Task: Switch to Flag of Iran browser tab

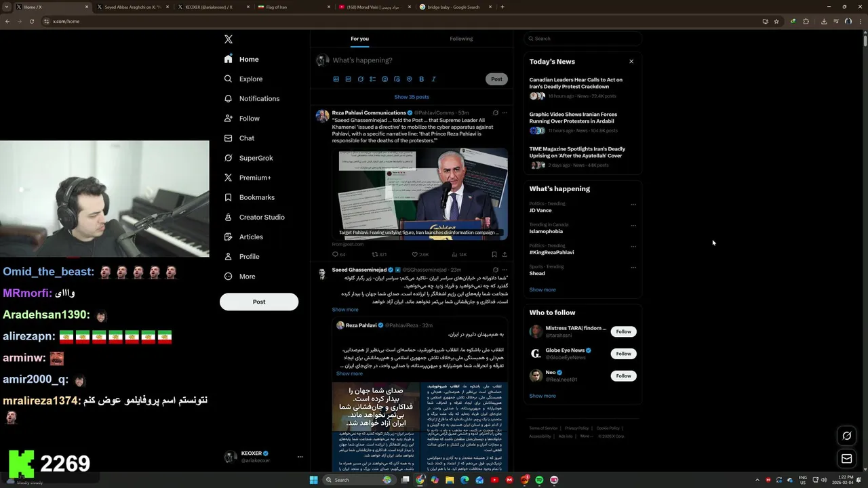Action: click(292, 7)
